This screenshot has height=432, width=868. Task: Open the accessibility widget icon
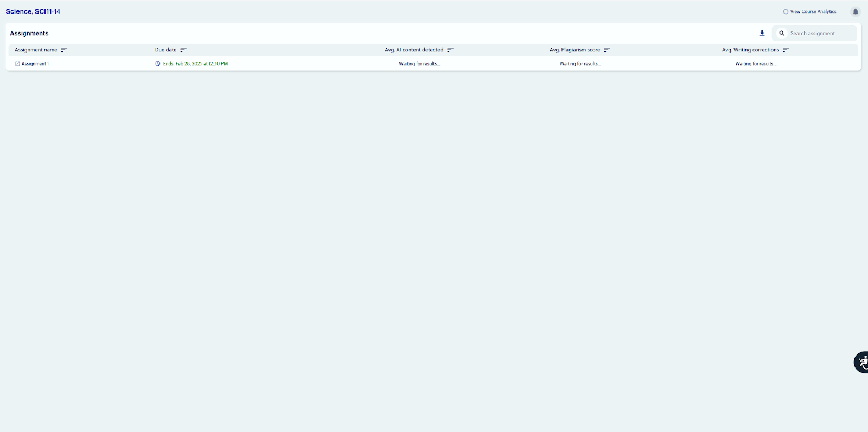[x=861, y=363]
